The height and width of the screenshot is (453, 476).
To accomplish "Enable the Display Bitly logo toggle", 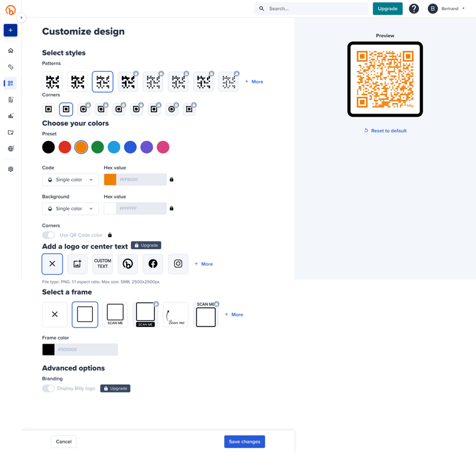I will (x=48, y=388).
